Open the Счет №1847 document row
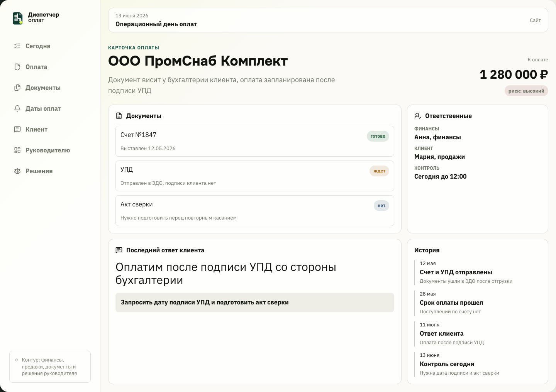The width and height of the screenshot is (556, 392). coord(255,141)
